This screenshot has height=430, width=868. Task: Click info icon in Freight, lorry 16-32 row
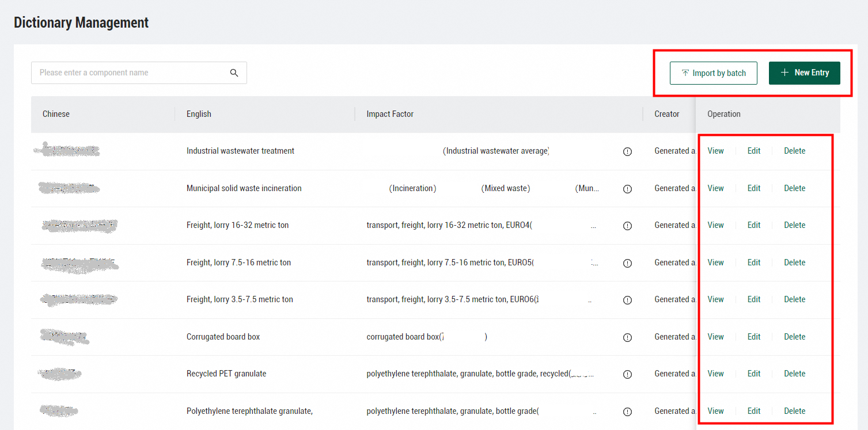[x=628, y=226]
